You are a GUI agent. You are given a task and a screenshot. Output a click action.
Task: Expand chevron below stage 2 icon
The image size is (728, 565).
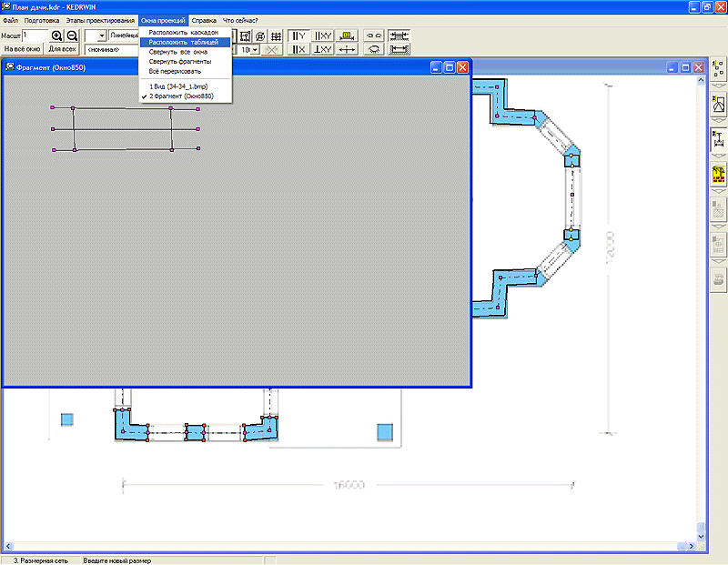click(x=718, y=121)
